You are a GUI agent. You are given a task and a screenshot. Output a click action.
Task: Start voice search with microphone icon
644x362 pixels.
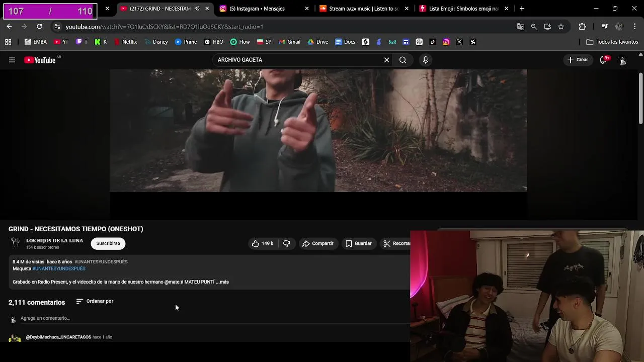pyautogui.click(x=426, y=60)
